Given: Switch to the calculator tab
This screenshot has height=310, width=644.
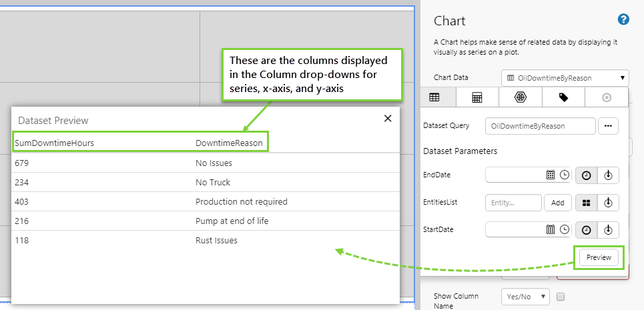Looking at the screenshot, I should point(477,97).
